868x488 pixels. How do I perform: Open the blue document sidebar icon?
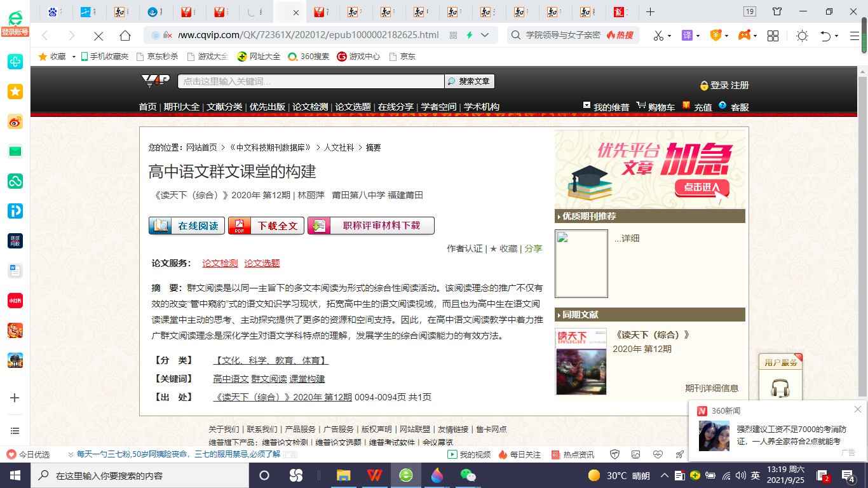(15, 271)
